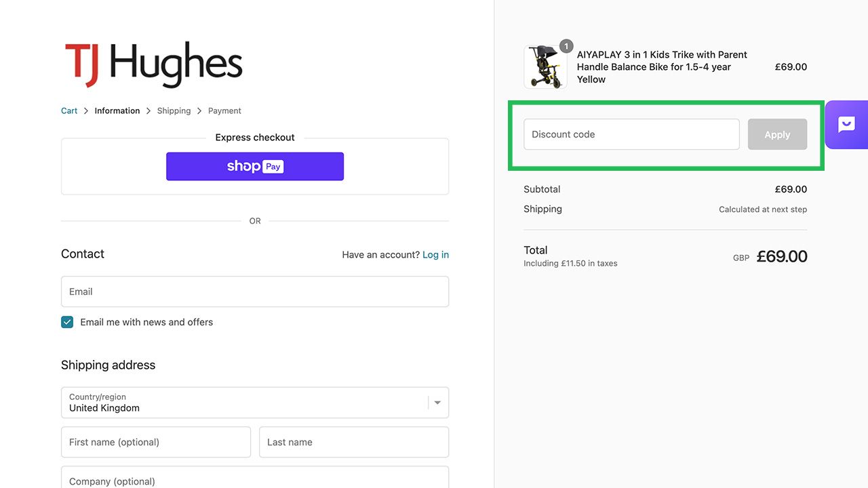Screen dimensions: 868x488
Task: Open the purple chat widget icon
Action: coord(846,125)
